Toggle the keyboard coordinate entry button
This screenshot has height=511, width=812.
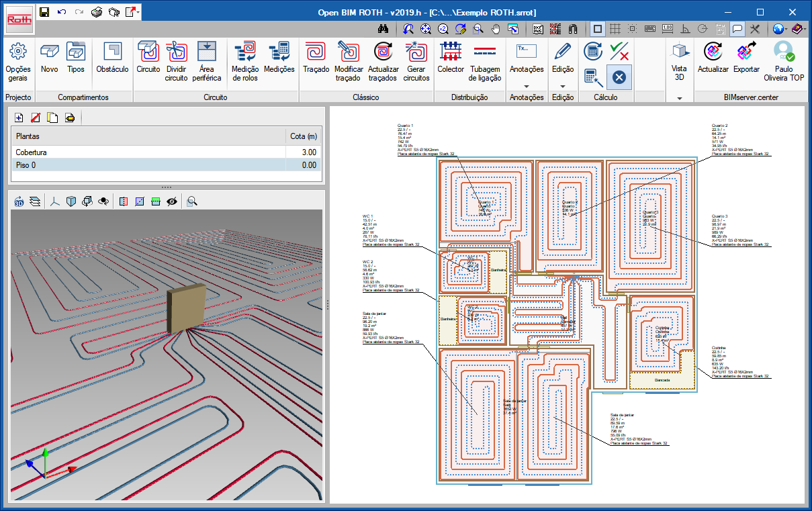point(649,29)
